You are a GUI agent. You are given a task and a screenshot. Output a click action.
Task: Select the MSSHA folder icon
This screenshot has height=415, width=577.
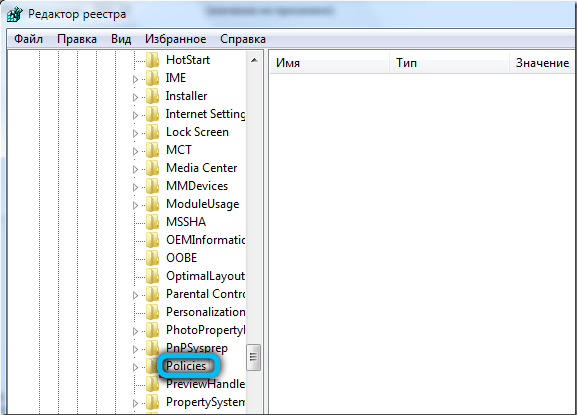(152, 222)
